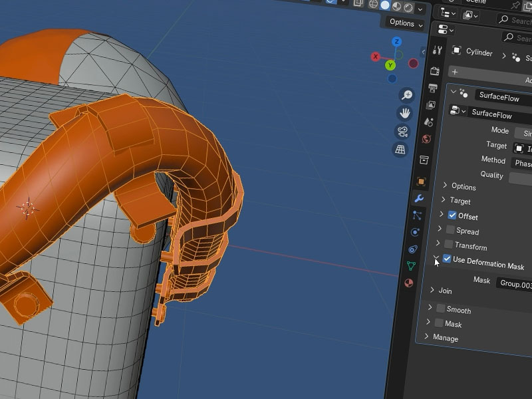Toggle the camera view gizmo
Viewport: 532px width, 399px height.
pos(403,131)
